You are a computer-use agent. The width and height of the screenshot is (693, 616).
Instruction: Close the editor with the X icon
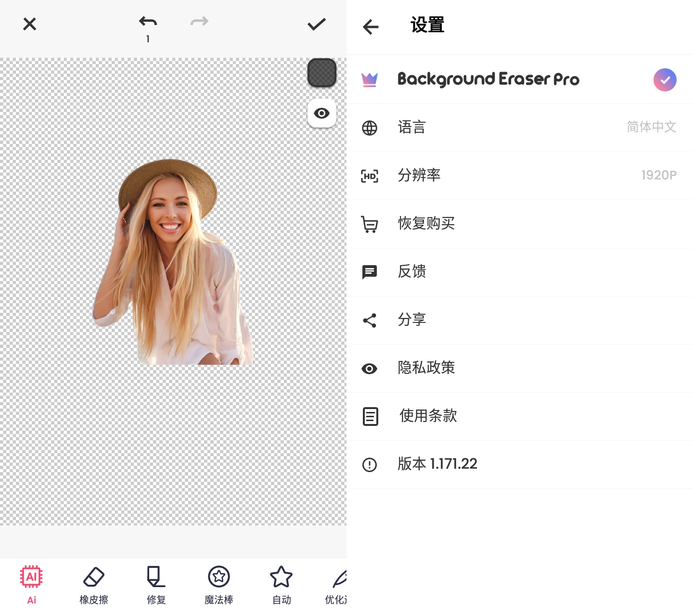click(x=30, y=24)
